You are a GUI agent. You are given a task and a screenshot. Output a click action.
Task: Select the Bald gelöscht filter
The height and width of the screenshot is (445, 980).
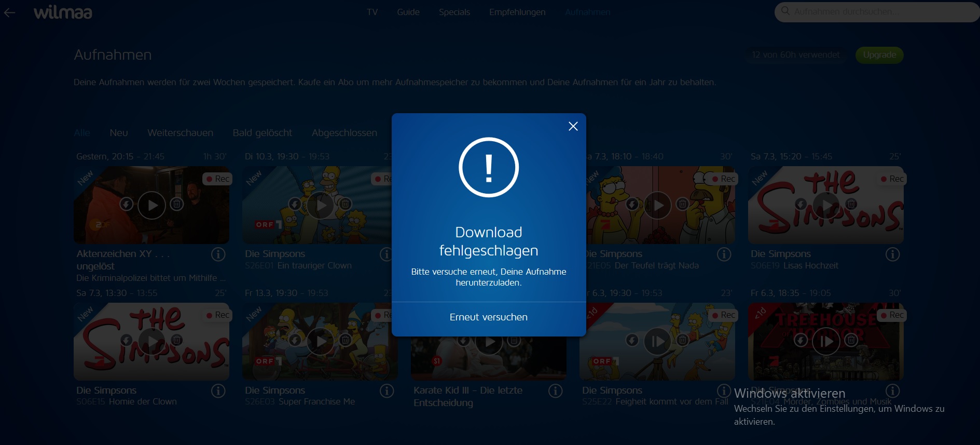(x=263, y=133)
